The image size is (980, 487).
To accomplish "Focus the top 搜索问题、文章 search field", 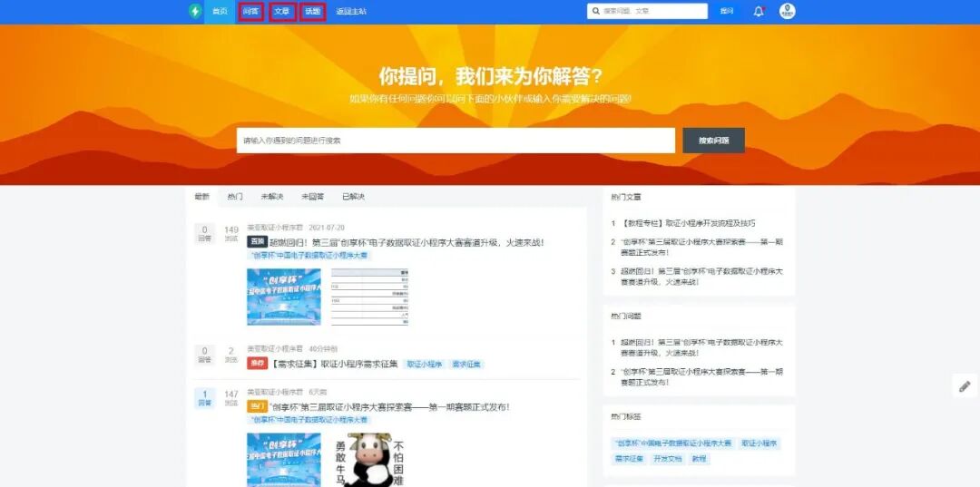I will pyautogui.click(x=647, y=11).
